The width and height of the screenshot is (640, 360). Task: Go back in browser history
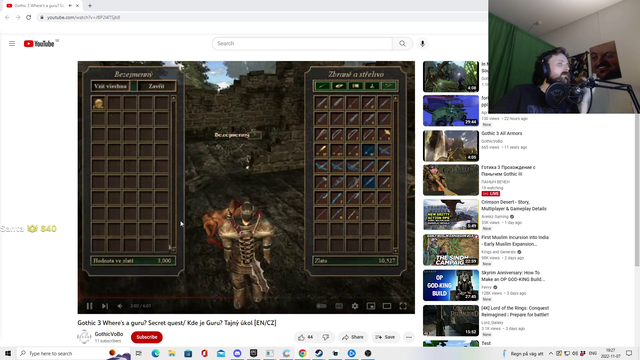pyautogui.click(x=7, y=17)
